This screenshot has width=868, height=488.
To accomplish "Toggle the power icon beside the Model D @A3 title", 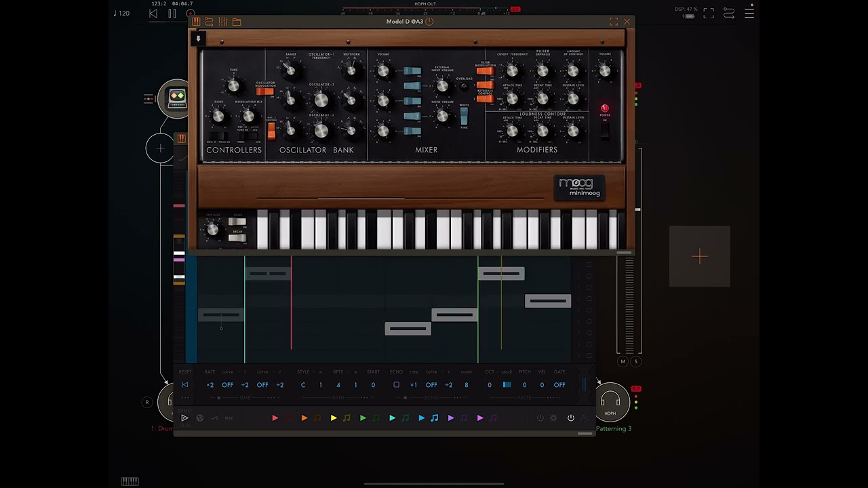I will coord(429,21).
